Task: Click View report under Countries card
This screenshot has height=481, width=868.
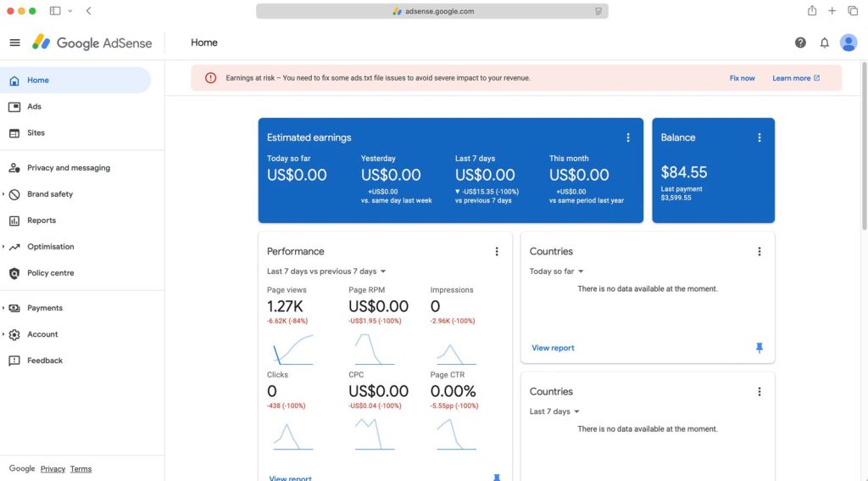Action: 553,348
